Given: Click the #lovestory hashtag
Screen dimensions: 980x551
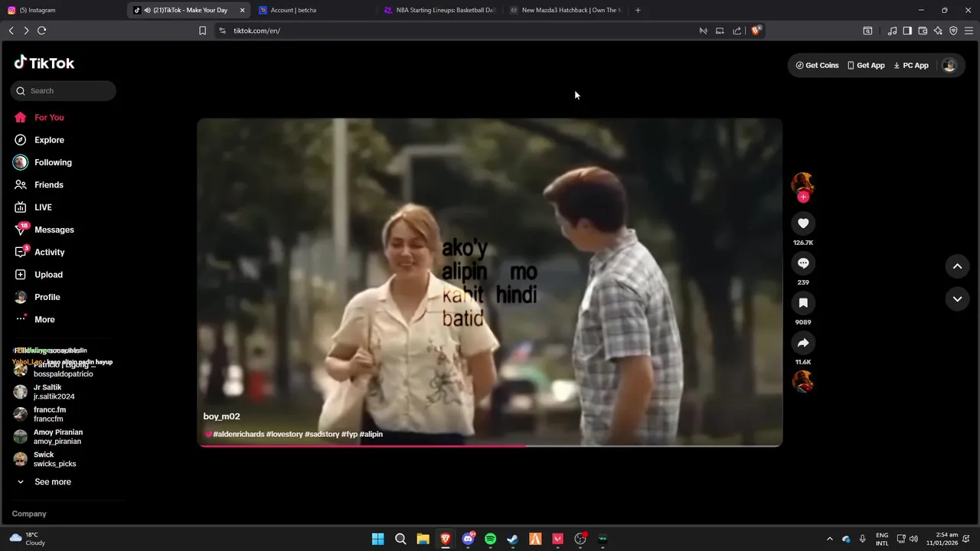Looking at the screenshot, I should tap(285, 434).
